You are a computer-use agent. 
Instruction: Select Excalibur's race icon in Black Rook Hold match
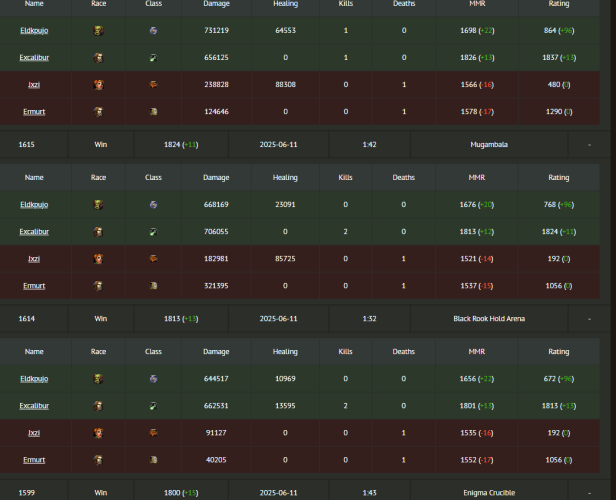(x=98, y=406)
